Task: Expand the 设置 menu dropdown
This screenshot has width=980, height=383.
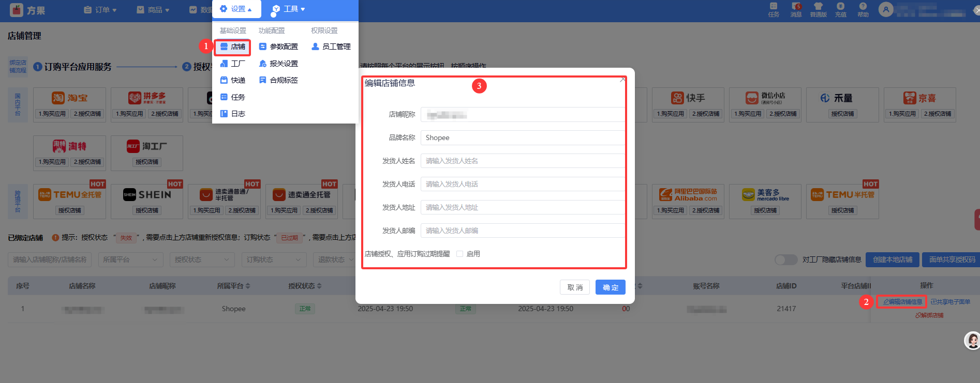Action: click(236, 9)
